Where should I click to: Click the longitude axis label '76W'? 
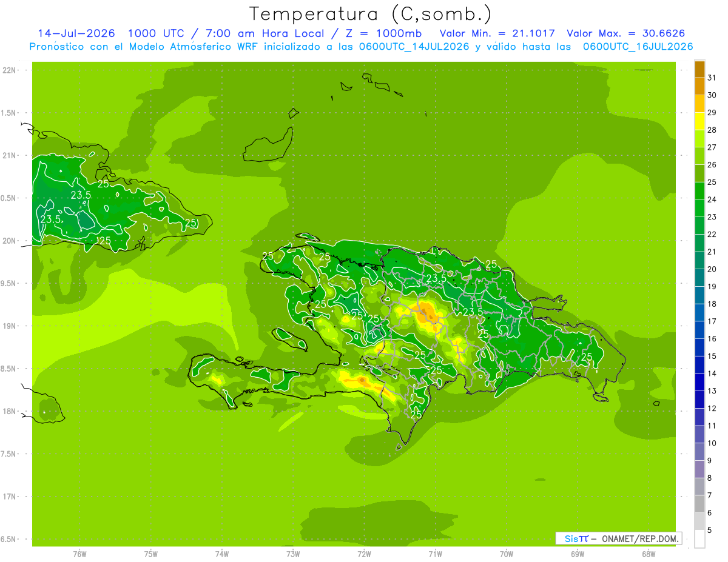click(79, 554)
